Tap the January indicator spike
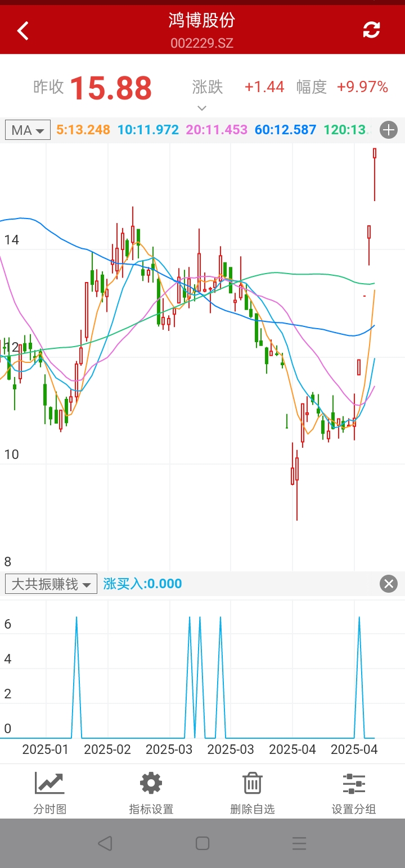The image size is (405, 868). pyautogui.click(x=76, y=677)
